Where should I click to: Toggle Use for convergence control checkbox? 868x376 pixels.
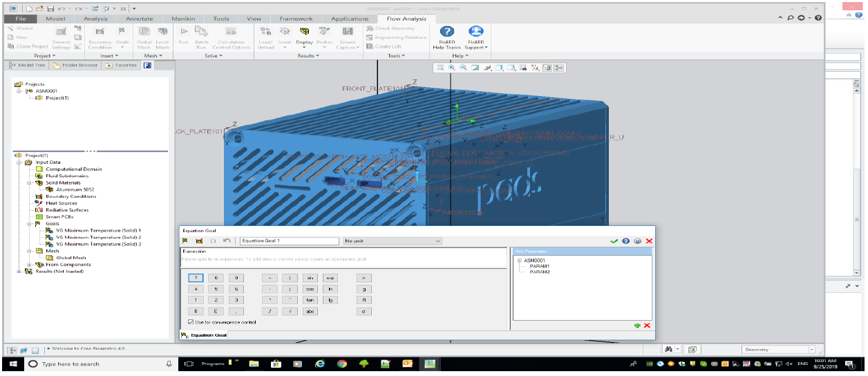191,322
